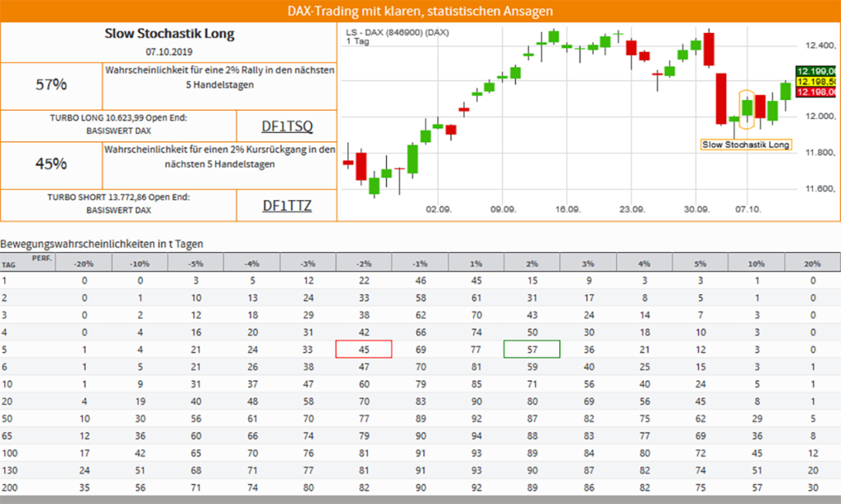Image resolution: width=841 pixels, height=504 pixels.
Task: Click value 85 in the 10-day row under 1%
Action: click(476, 384)
